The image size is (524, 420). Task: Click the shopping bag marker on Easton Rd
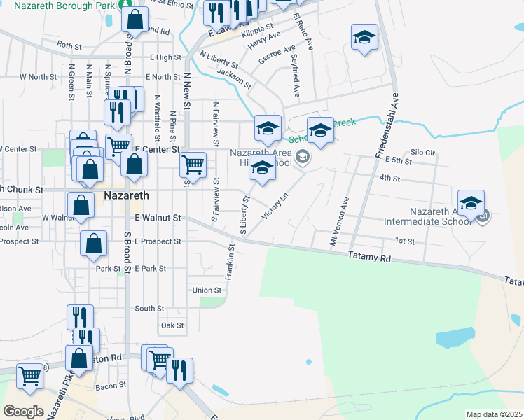(79, 360)
